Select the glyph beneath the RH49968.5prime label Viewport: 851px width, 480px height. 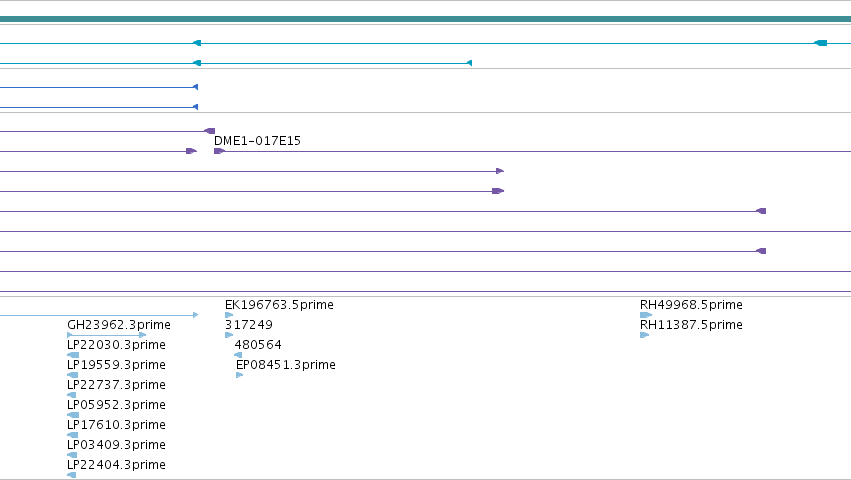646,315
